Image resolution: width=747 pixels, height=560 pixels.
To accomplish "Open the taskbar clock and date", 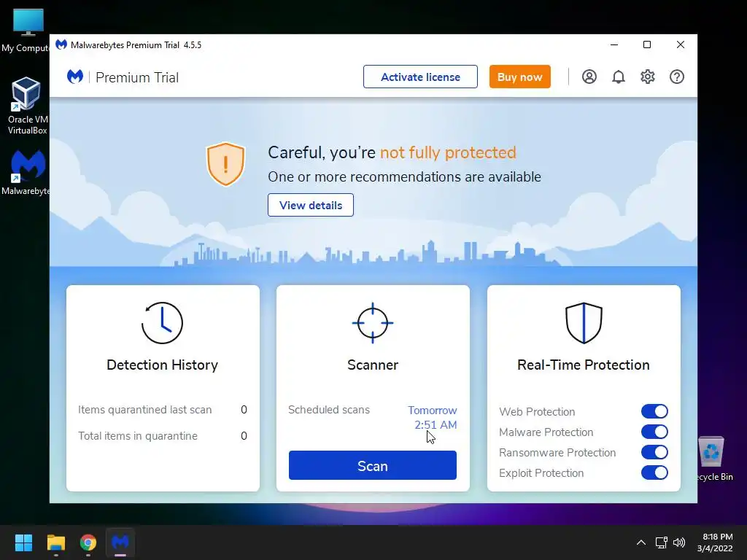I will point(715,542).
